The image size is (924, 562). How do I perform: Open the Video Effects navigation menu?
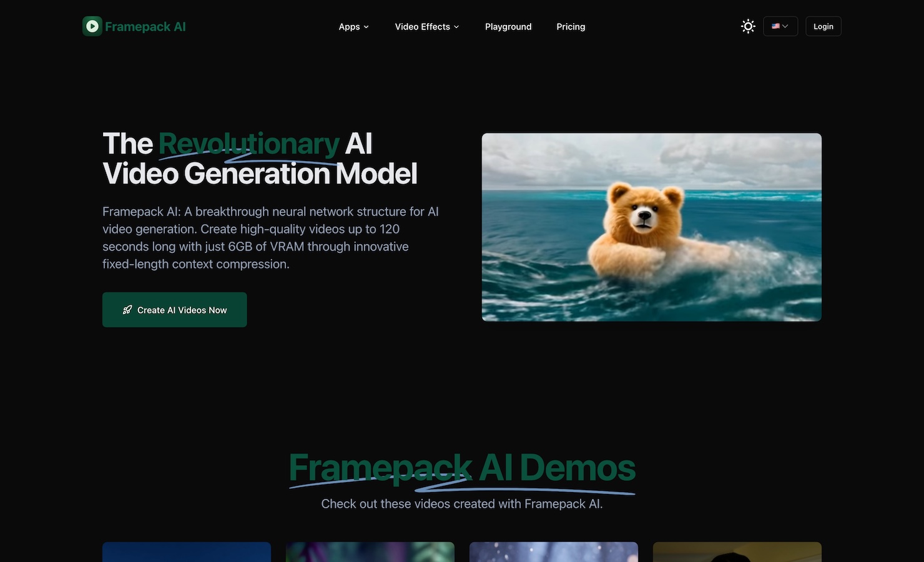pos(422,27)
